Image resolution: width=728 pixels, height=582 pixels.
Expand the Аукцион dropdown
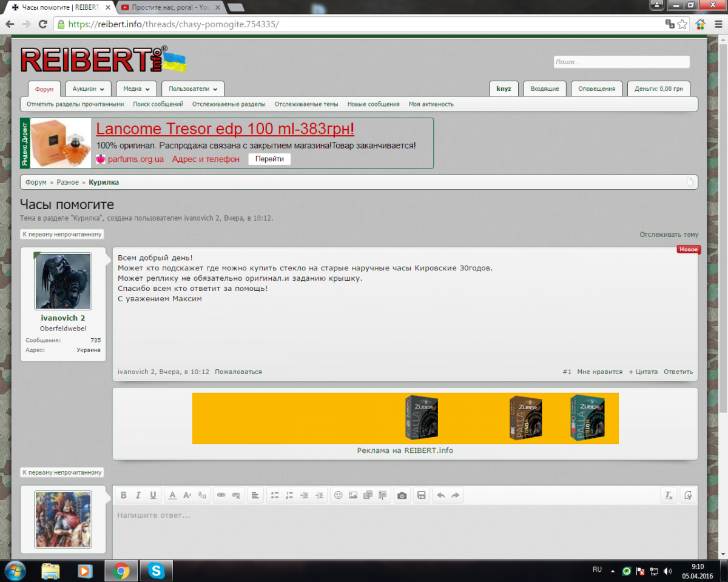coord(89,89)
